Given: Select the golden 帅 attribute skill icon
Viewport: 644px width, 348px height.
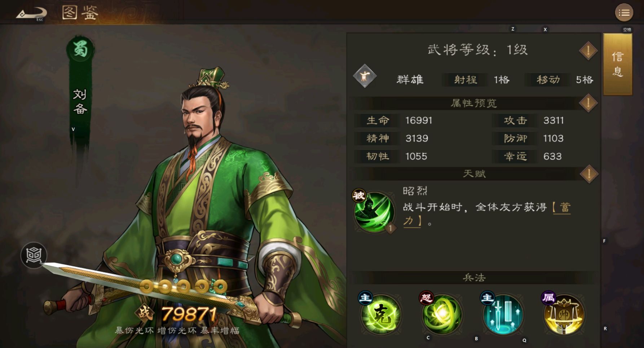Looking at the screenshot, I should click(x=564, y=314).
